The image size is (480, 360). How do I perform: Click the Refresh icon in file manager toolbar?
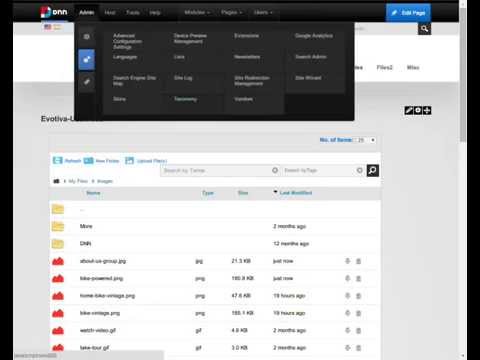[58, 160]
